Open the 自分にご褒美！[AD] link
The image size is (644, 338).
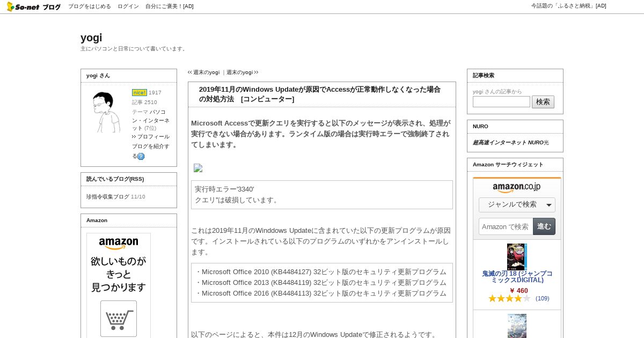pos(170,6)
